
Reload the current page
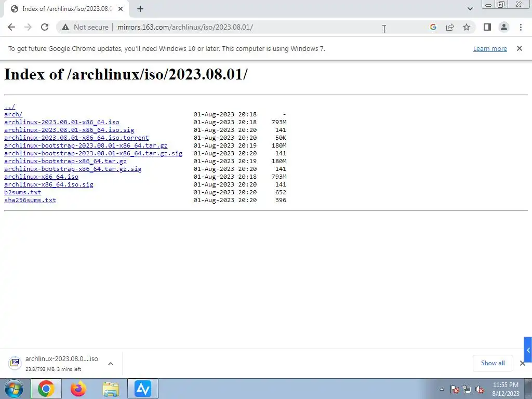45,27
